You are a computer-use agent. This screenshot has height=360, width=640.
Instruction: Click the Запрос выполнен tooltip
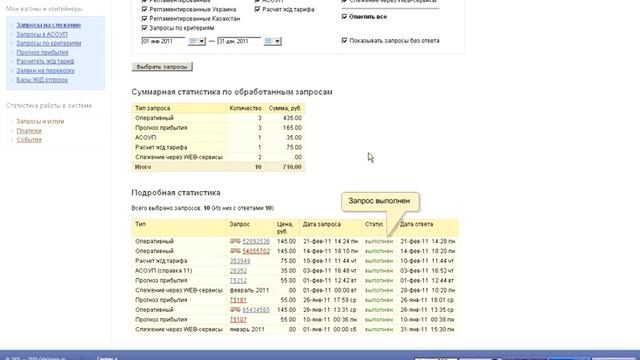[x=380, y=201]
